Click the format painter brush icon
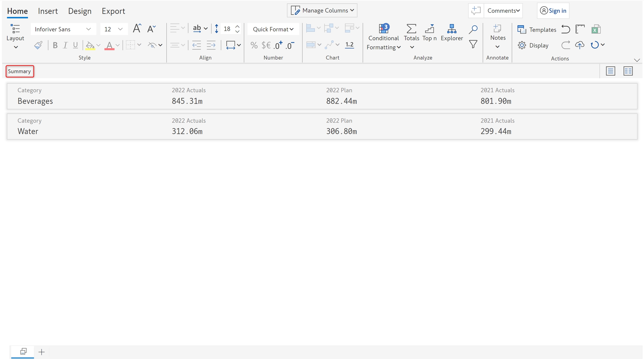The width and height of the screenshot is (644, 361). [38, 45]
